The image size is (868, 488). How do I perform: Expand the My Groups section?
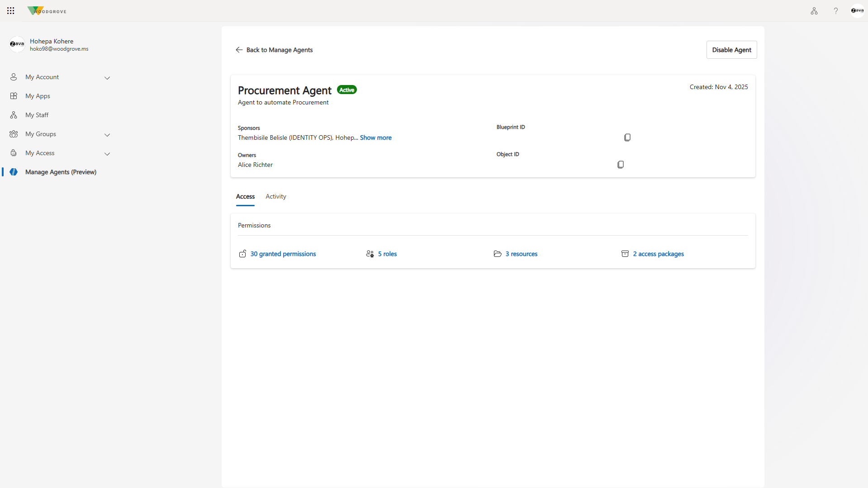click(107, 135)
